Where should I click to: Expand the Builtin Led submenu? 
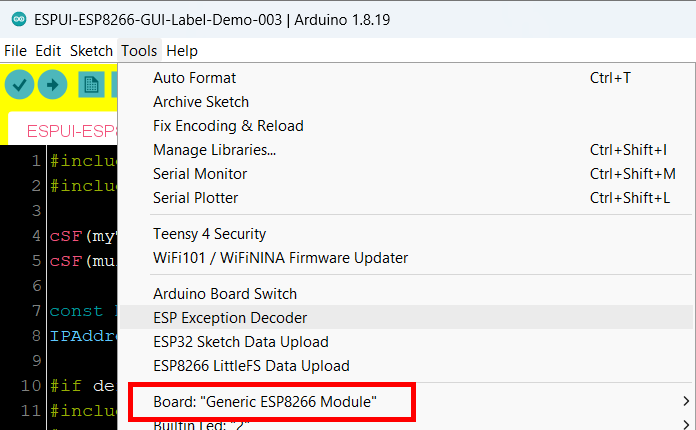click(x=406, y=424)
